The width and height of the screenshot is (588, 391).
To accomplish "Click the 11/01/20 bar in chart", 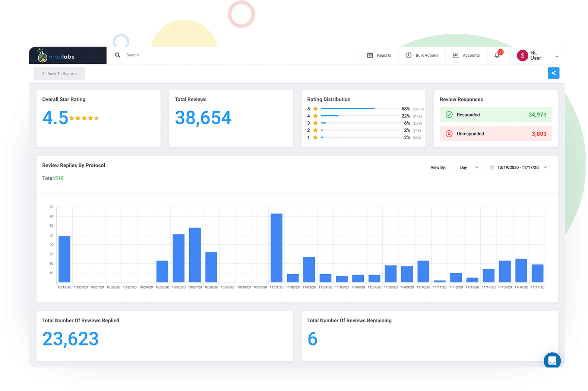I will click(x=276, y=248).
